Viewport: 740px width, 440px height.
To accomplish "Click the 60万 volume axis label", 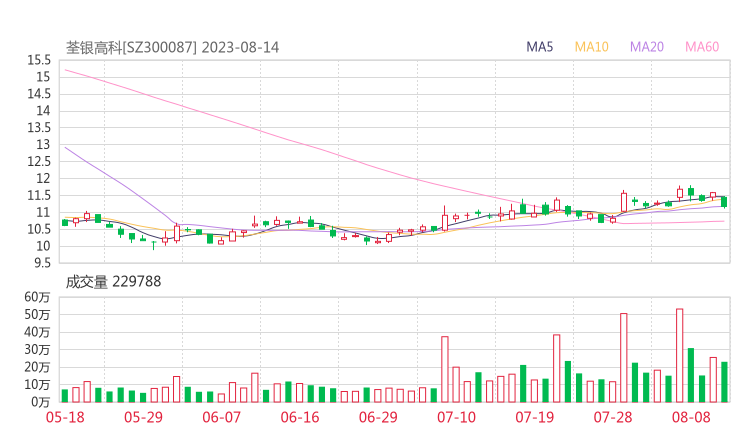I will (37, 297).
